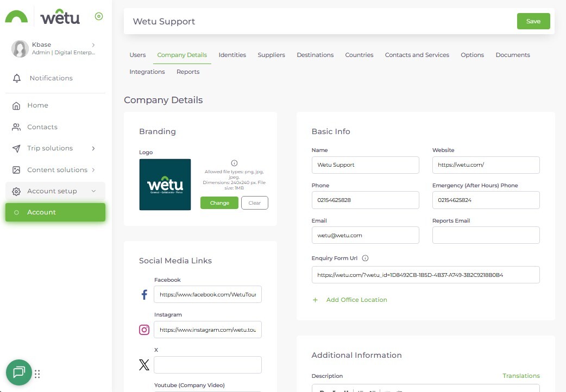Switch to the Contacts and Services tab
Image resolution: width=566 pixels, height=392 pixels.
point(417,55)
